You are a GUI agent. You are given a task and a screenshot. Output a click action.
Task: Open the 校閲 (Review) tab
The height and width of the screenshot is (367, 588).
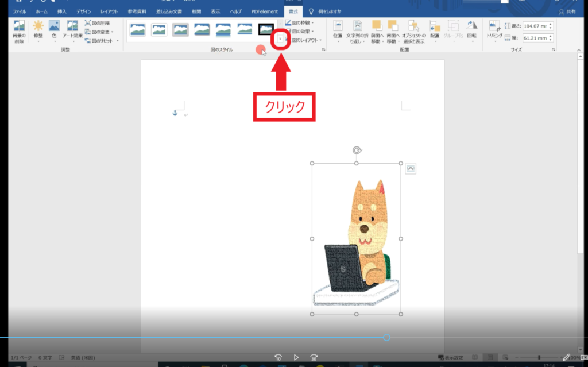click(x=196, y=11)
